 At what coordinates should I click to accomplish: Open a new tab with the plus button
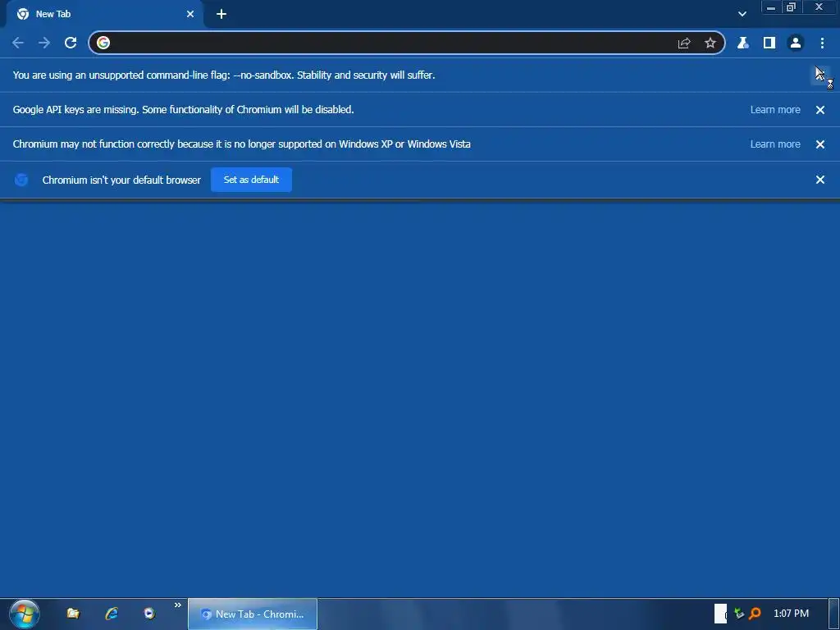221,15
